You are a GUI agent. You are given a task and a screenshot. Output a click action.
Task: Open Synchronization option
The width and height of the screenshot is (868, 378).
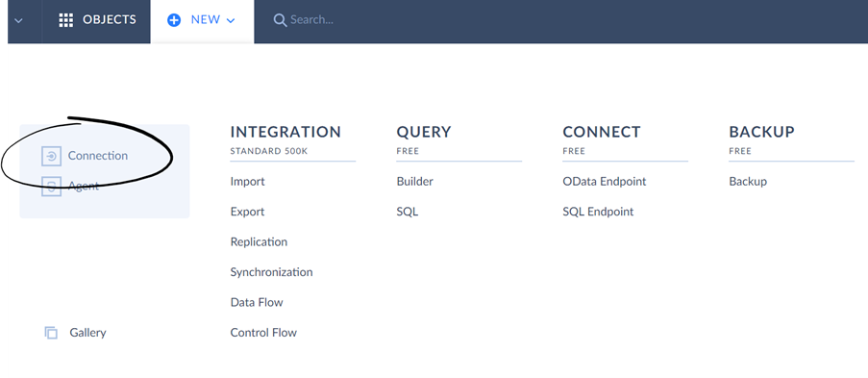[x=271, y=272]
